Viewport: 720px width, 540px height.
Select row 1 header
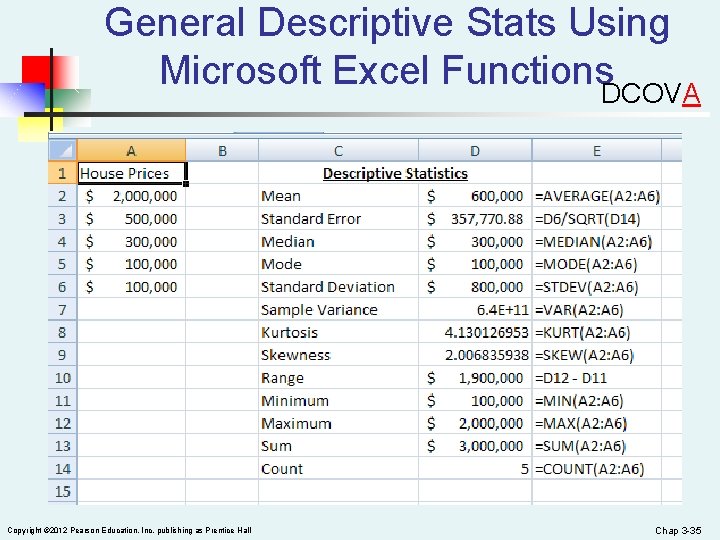(62, 173)
